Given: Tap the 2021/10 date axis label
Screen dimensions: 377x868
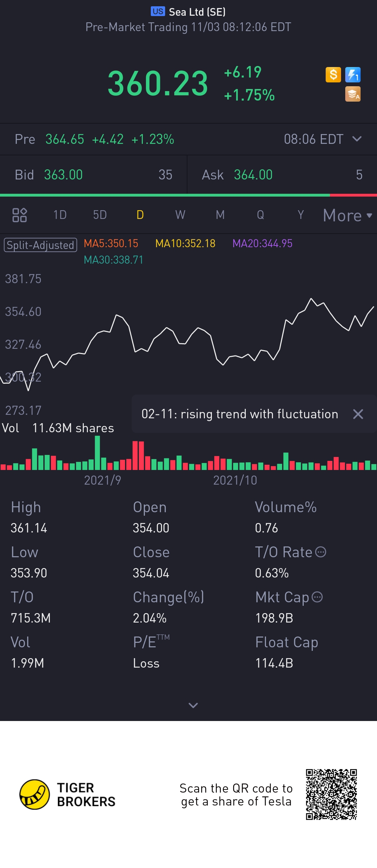Looking at the screenshot, I should click(x=235, y=480).
